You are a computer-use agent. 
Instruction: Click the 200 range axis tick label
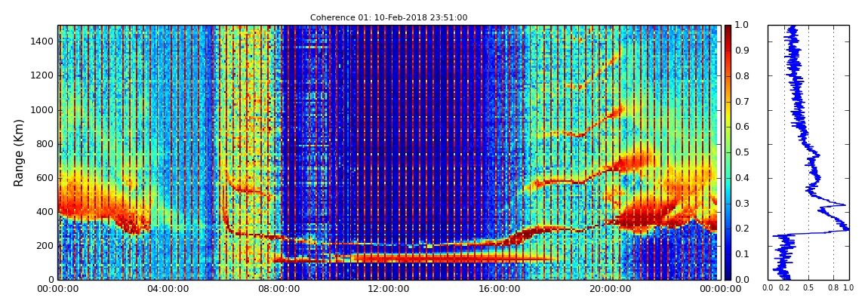point(46,246)
